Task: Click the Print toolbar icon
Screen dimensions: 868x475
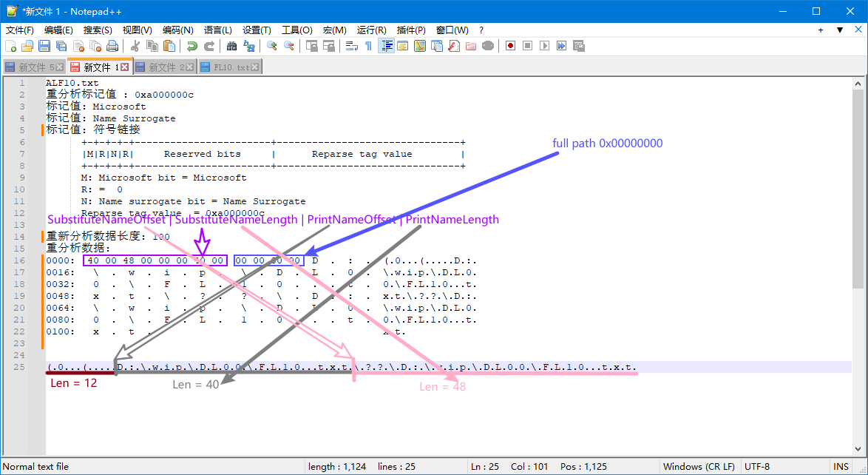Action: [112, 46]
